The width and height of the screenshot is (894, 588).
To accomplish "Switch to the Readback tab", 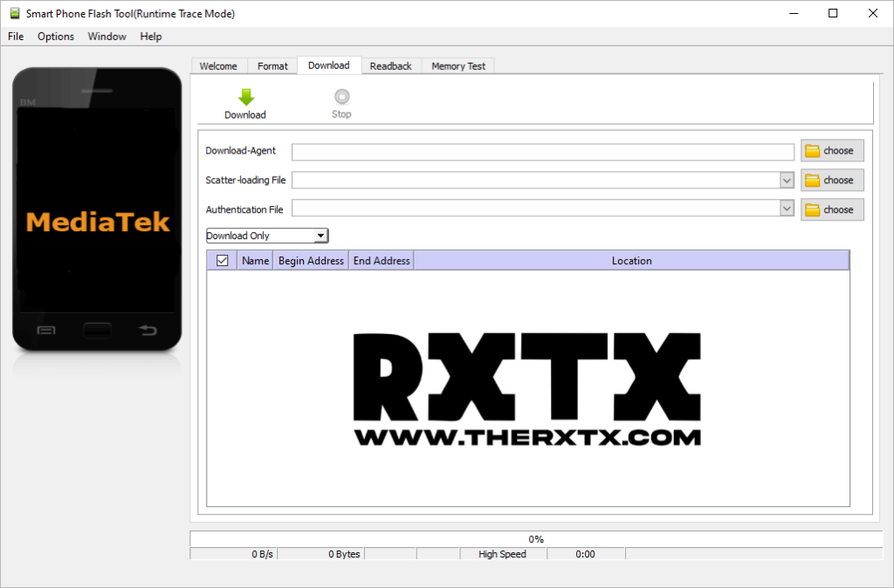I will 390,65.
